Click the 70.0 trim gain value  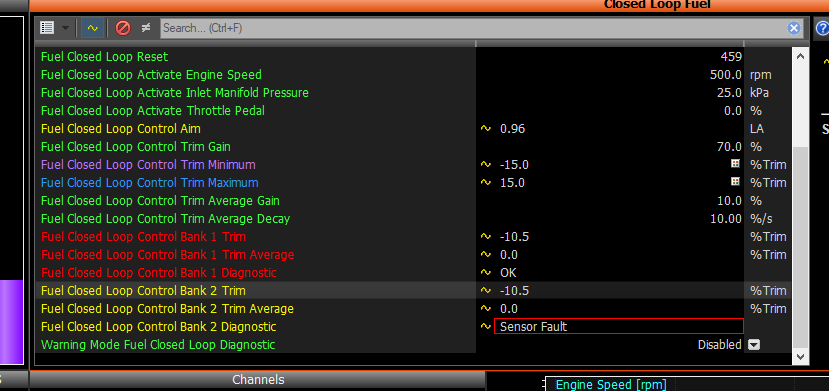(x=730, y=146)
